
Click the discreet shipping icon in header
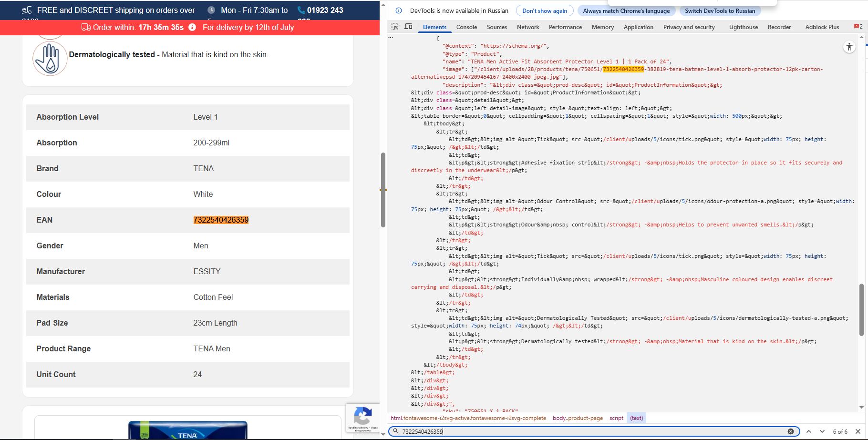point(27,10)
